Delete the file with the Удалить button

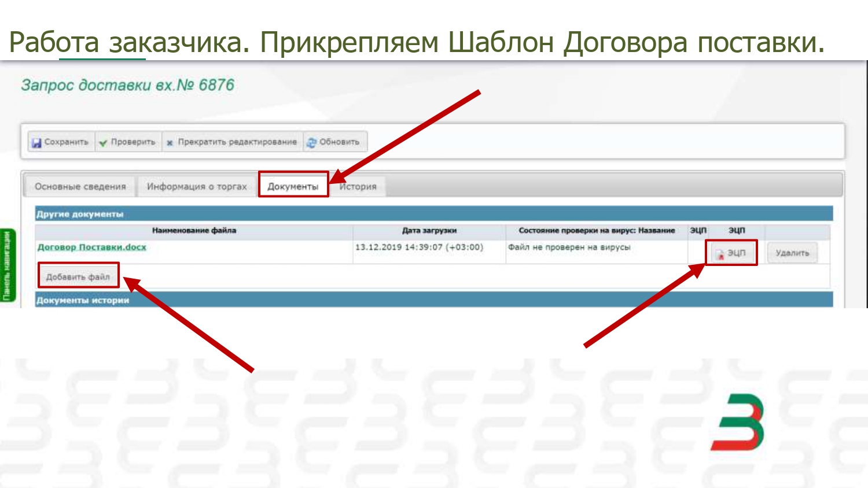pyautogui.click(x=792, y=253)
